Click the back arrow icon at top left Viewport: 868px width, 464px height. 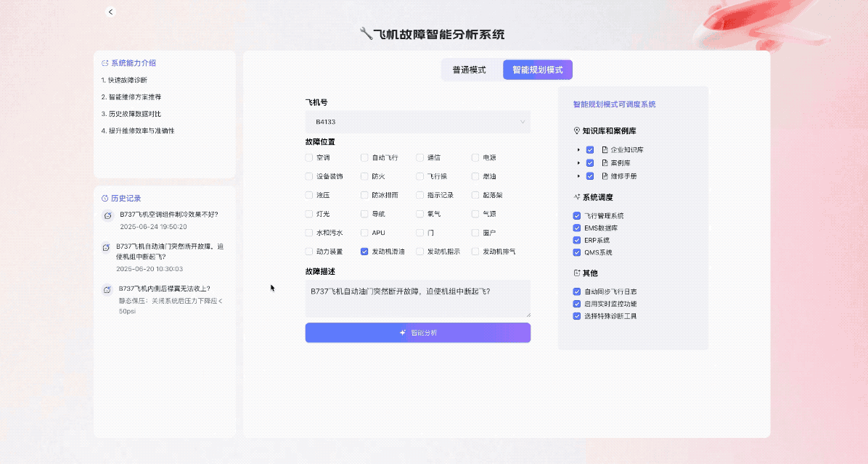(x=110, y=12)
